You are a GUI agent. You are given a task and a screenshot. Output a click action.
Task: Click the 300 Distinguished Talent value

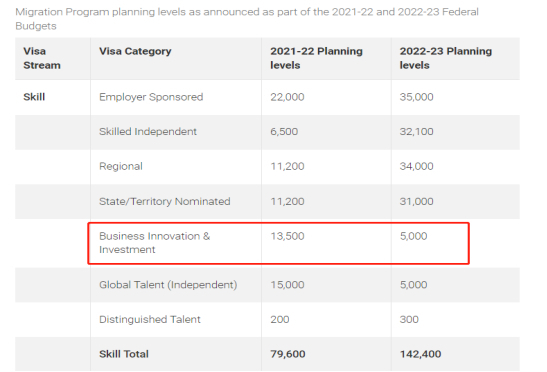pos(409,319)
